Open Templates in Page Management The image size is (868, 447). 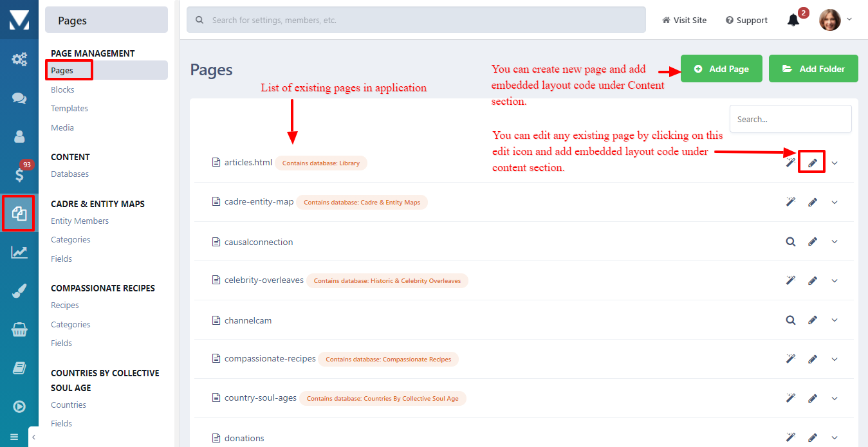pos(69,109)
